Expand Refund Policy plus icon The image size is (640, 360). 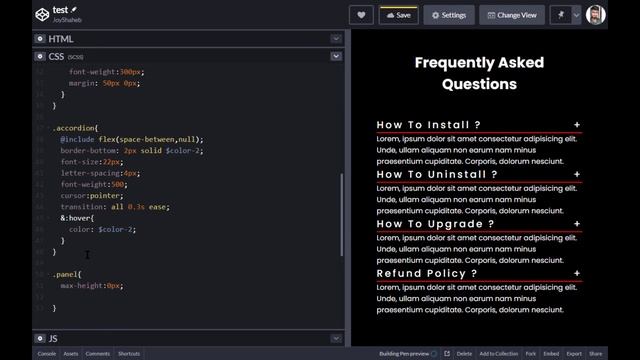[577, 273]
